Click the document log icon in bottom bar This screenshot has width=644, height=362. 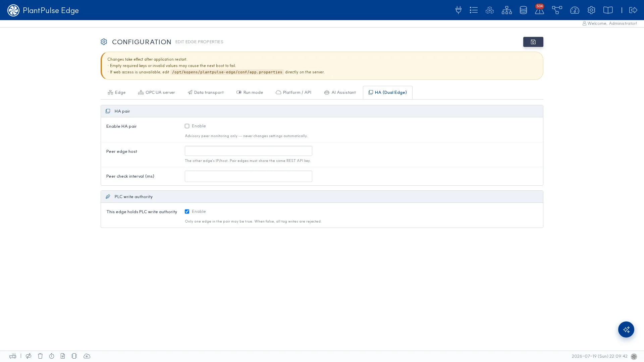tap(63, 356)
